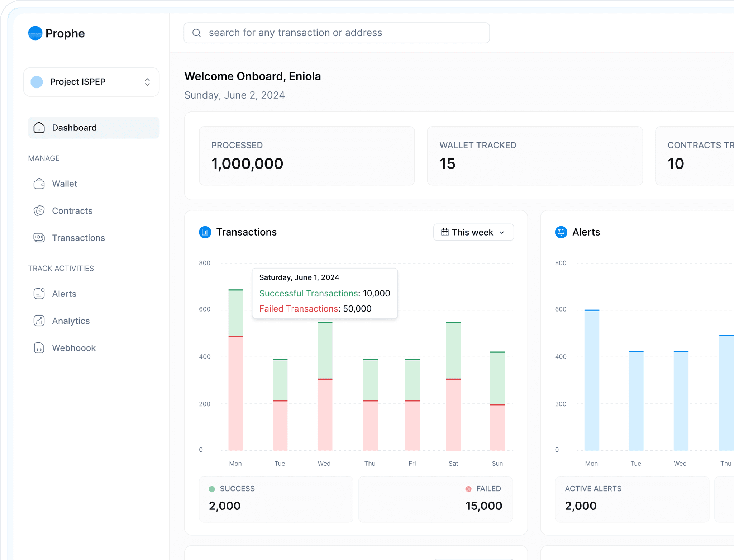Viewport: 734px width, 560px height.
Task: Click the green SUCCESS legend dot
Action: 212,489
